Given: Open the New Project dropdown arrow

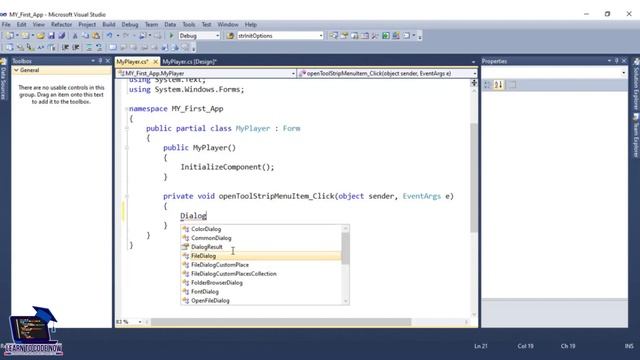Looking at the screenshot, I should click(17, 36).
